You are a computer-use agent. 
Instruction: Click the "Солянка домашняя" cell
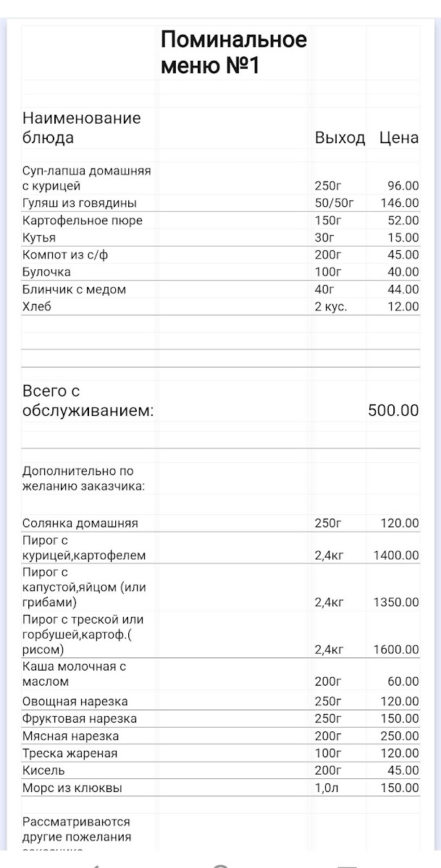80,523
